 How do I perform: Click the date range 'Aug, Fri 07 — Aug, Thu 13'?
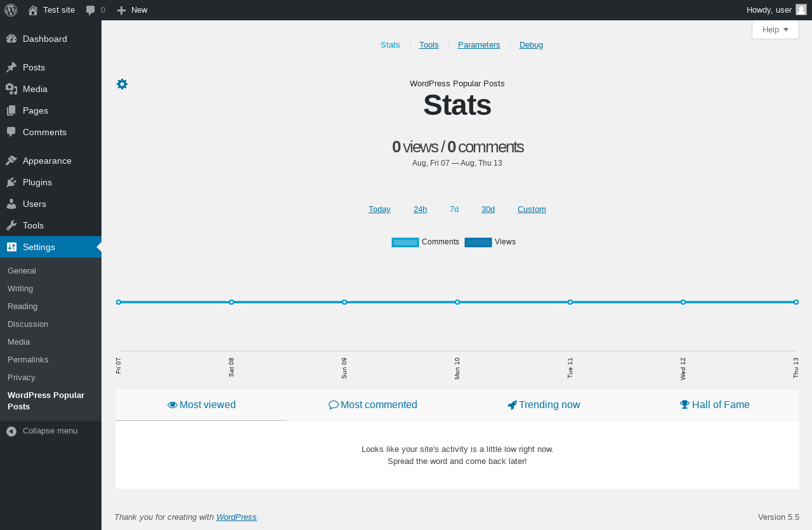click(x=457, y=163)
